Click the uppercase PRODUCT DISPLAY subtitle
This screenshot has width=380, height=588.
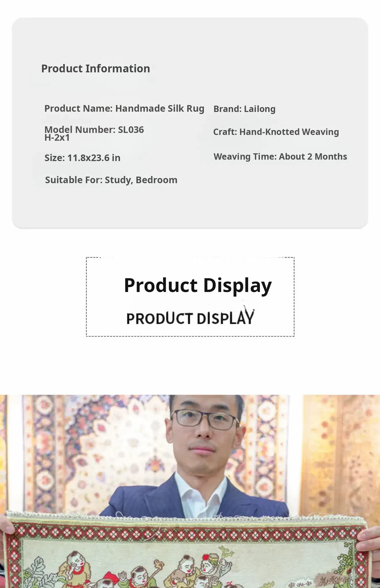[190, 318]
